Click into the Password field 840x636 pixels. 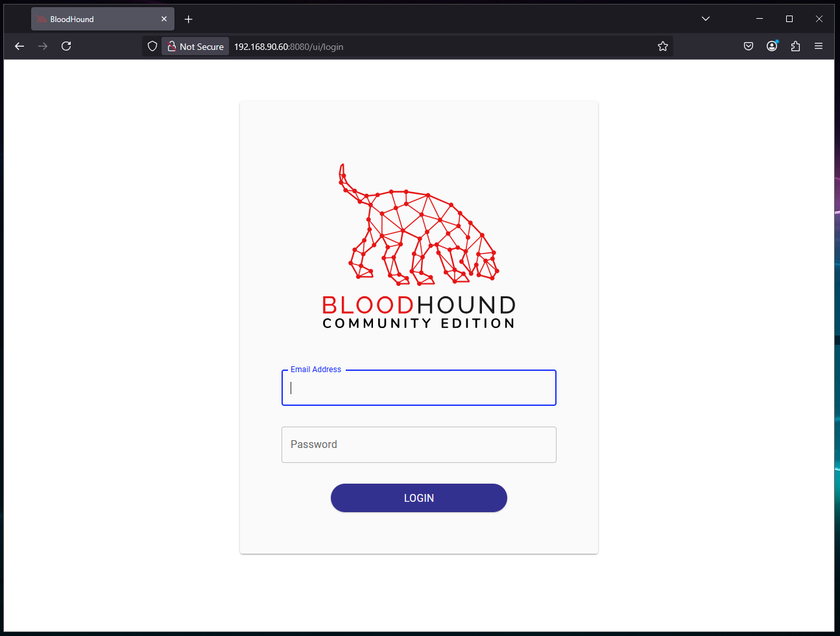pos(419,445)
